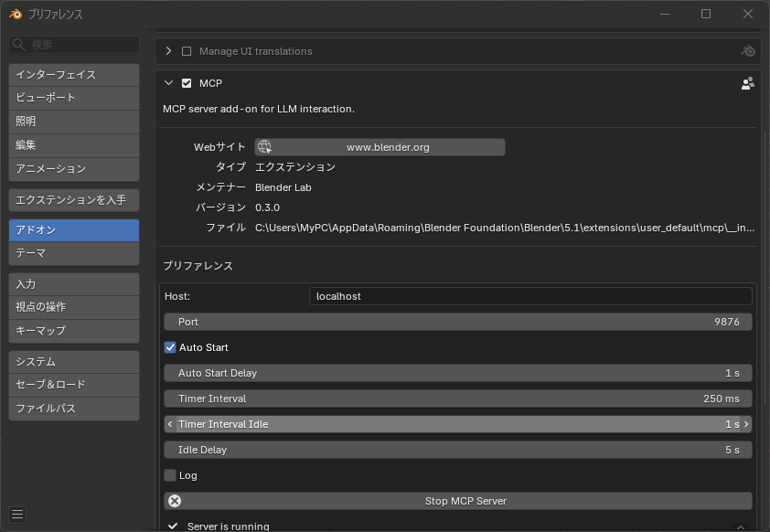
Task: Click the Port value field
Action: point(457,322)
